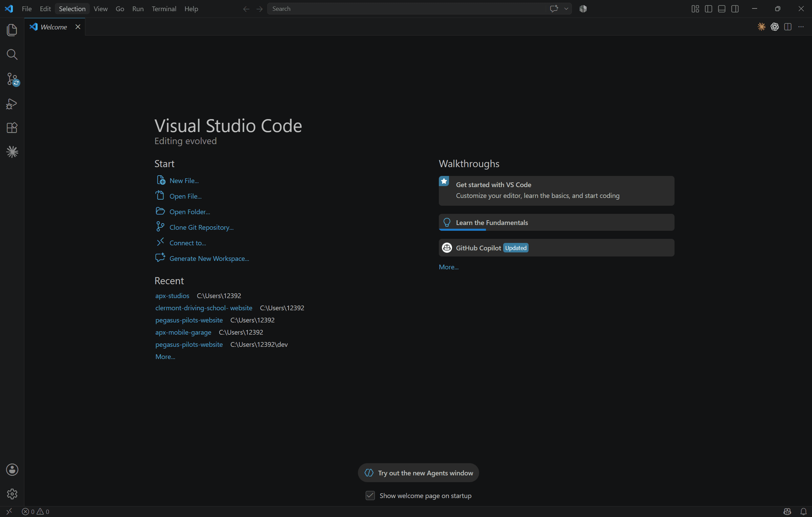Open recent apx-mobile-garage folder
The width and height of the screenshot is (812, 517).
coord(183,332)
